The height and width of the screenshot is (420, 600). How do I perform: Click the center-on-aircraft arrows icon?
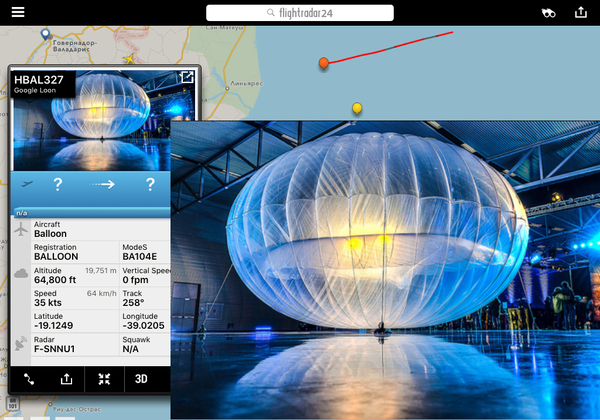pos(104,379)
